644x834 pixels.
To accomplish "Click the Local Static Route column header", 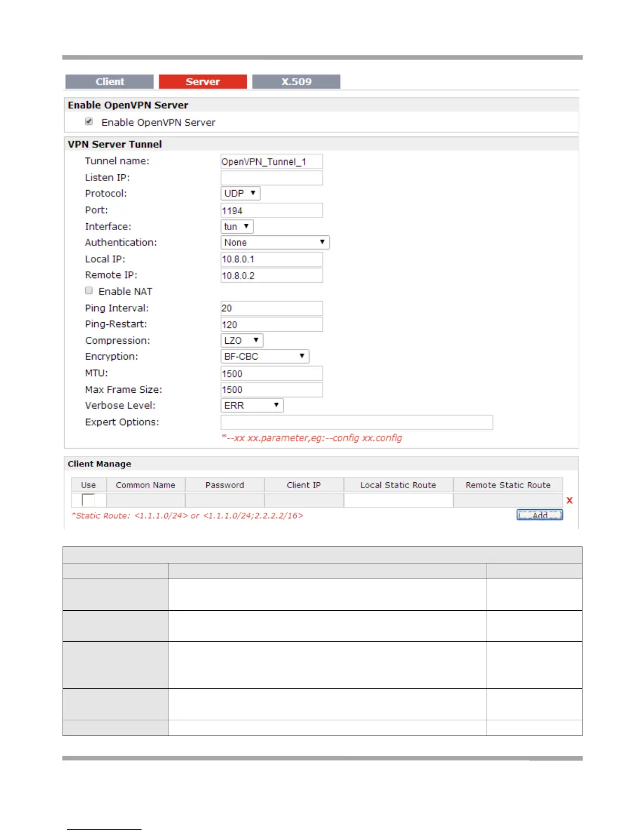I will click(398, 485).
